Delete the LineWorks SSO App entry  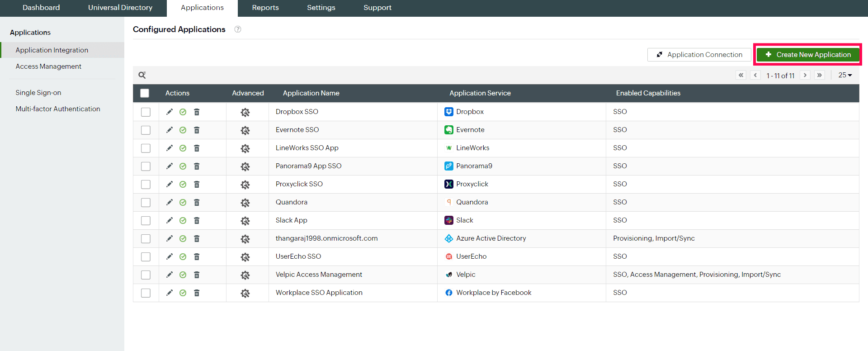[197, 148]
